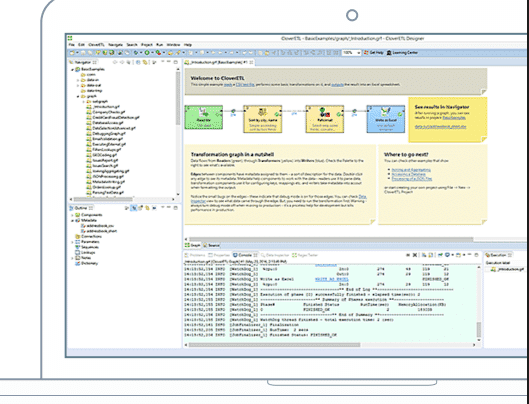Image resolution: width=529 pixels, height=404 pixels.
Task: Open the CloverETL menu
Action: (x=96, y=45)
